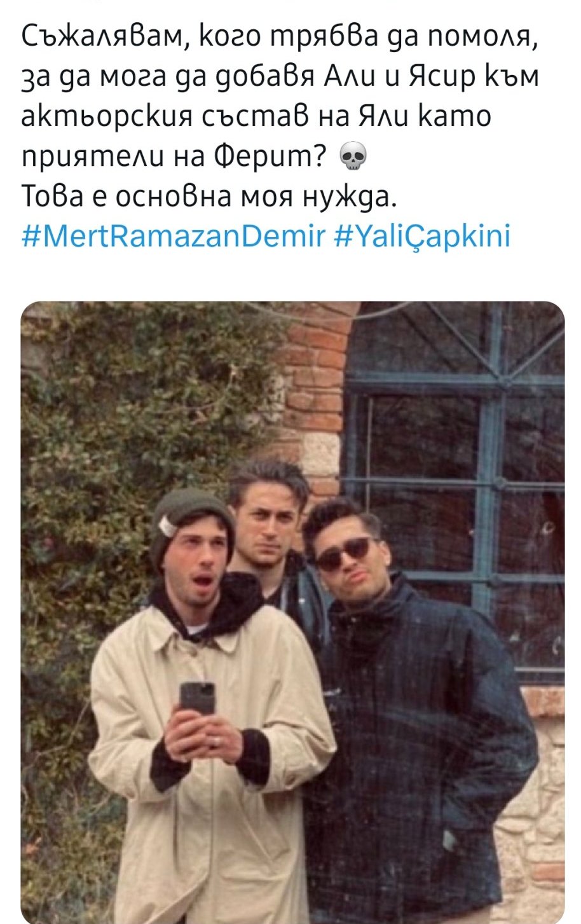Open the attached photo of three men
The image size is (581, 924).
point(292,612)
